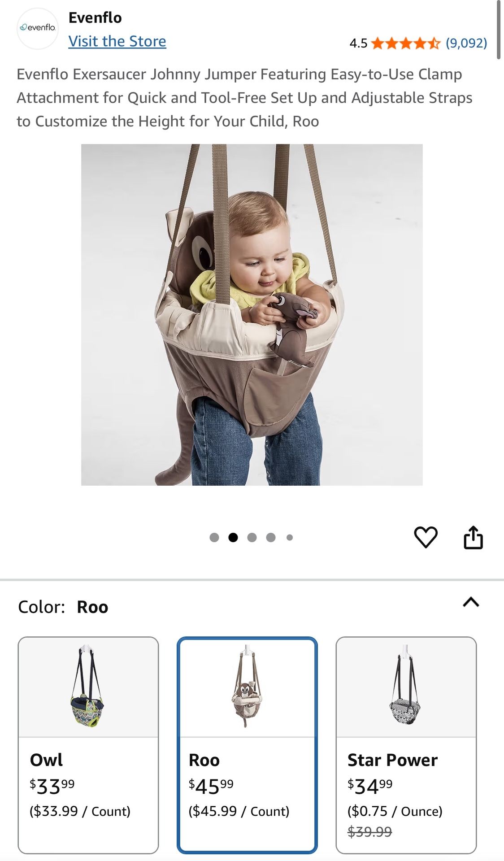504x861 pixels.
Task: Click the page scrollbar handle
Action: [499, 30]
